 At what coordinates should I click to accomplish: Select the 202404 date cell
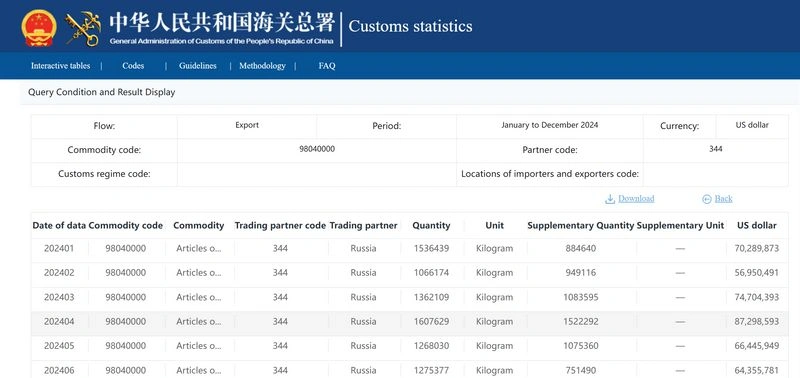(59, 322)
